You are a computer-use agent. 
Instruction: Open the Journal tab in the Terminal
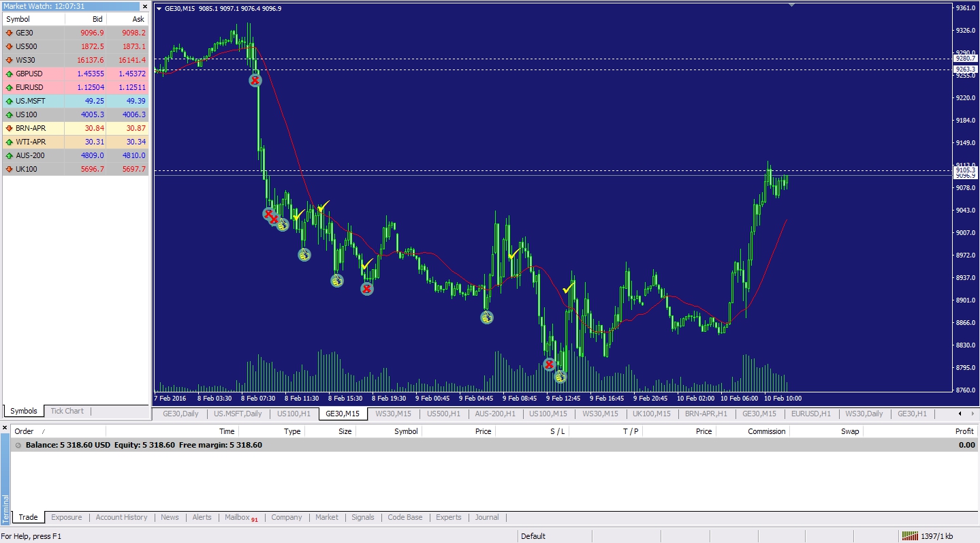click(x=486, y=517)
